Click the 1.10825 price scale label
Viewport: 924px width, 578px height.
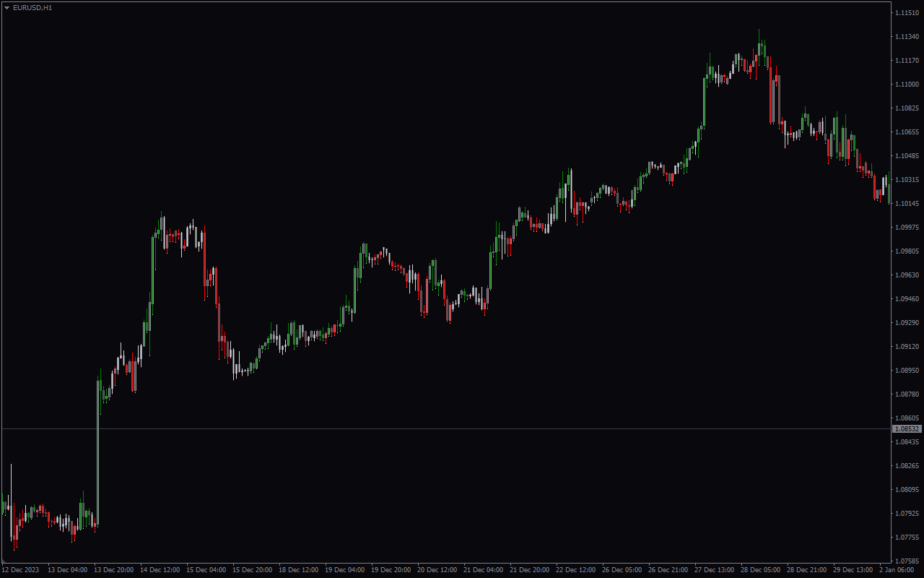point(907,108)
